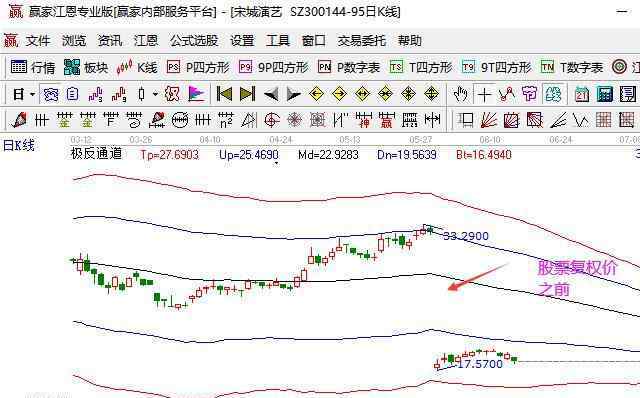
Task: Expand the candlestick style dropdown arrow
Action: point(155,95)
